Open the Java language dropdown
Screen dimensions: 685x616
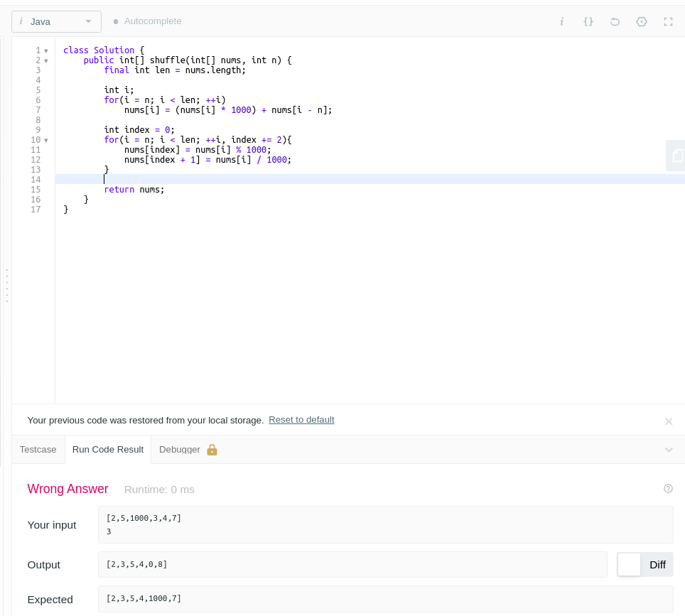pyautogui.click(x=56, y=21)
